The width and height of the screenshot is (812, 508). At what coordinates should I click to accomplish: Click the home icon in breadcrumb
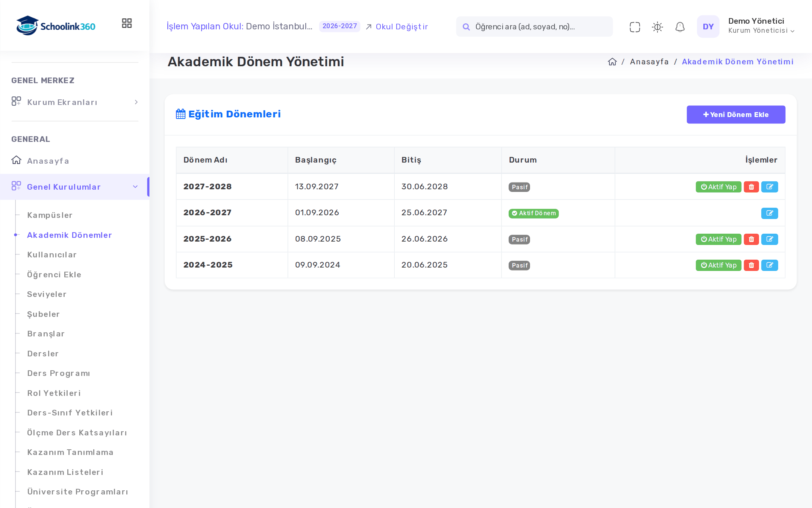(612, 62)
